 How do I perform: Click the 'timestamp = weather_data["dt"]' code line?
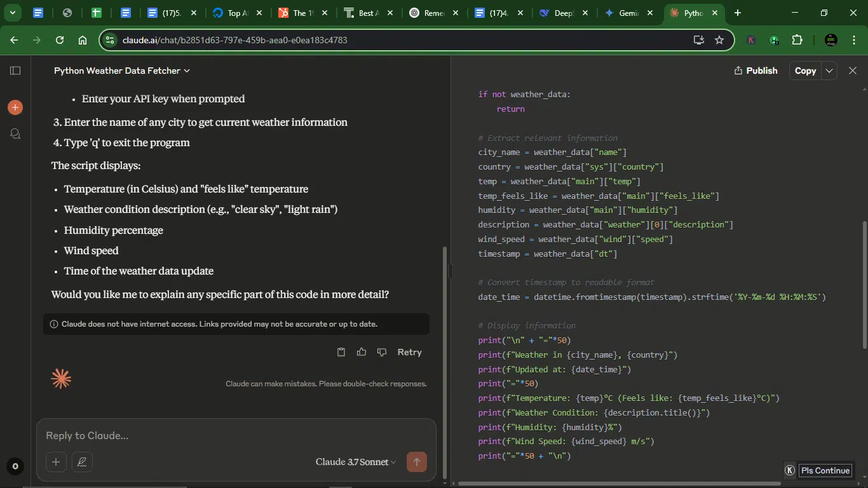point(548,254)
